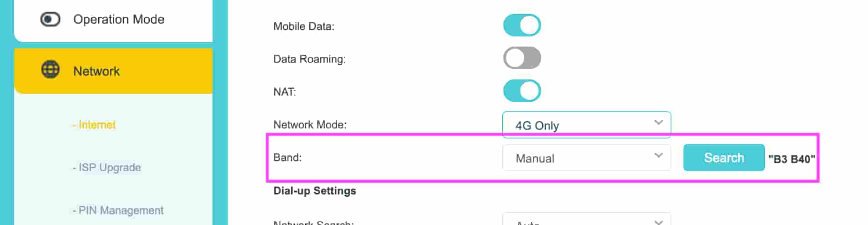Navigate to PIN Management
868x225 pixels.
[x=121, y=210]
